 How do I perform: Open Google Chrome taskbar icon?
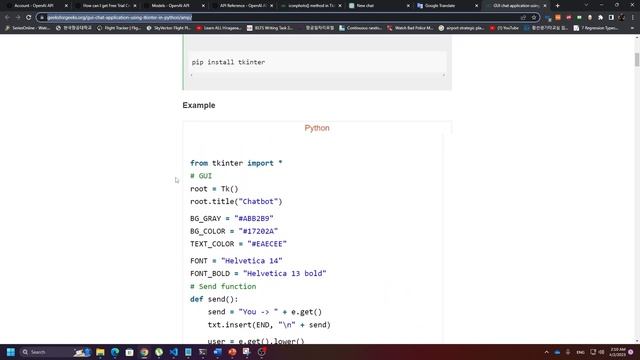click(x=144, y=352)
